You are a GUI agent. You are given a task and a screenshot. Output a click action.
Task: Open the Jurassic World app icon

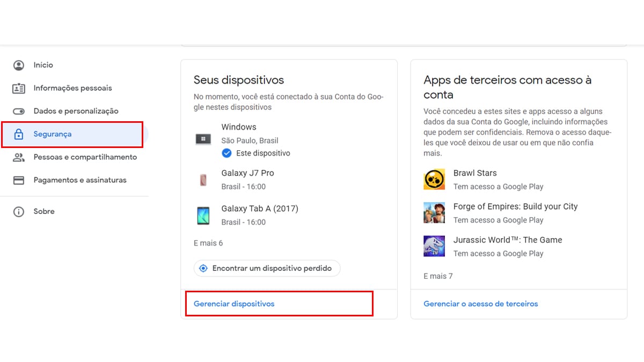click(x=434, y=246)
